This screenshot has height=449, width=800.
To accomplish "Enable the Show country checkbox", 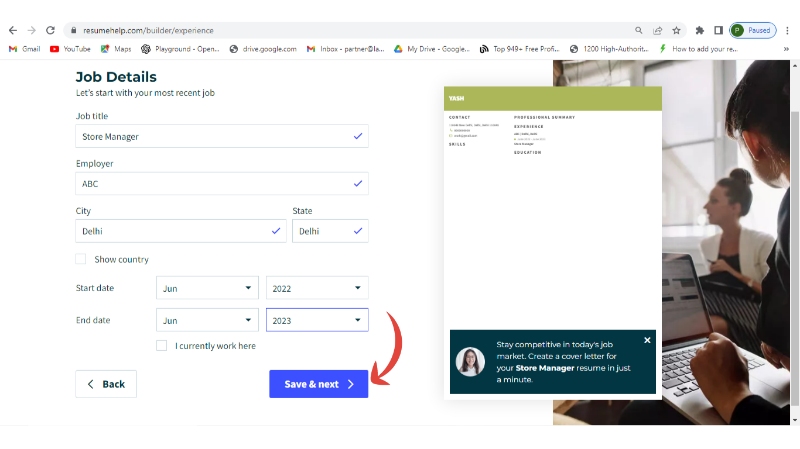I will click(x=81, y=259).
